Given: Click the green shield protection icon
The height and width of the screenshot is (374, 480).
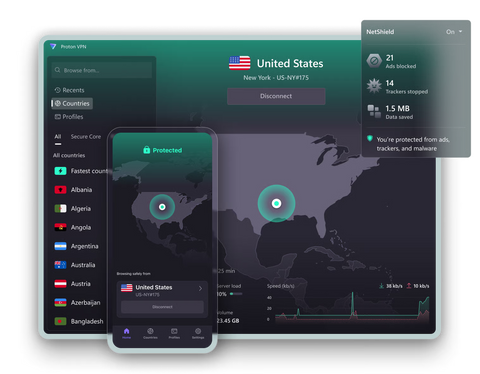Looking at the screenshot, I should tap(370, 138).
